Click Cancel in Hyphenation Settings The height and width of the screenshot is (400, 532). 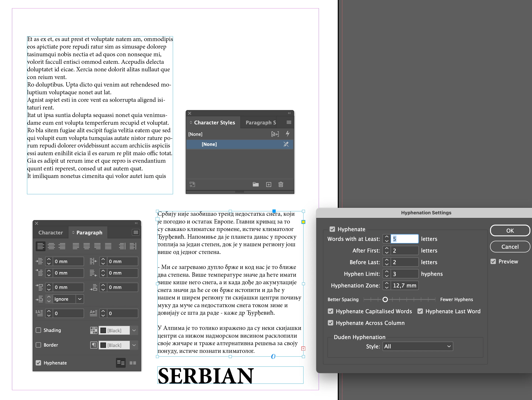[x=510, y=247]
